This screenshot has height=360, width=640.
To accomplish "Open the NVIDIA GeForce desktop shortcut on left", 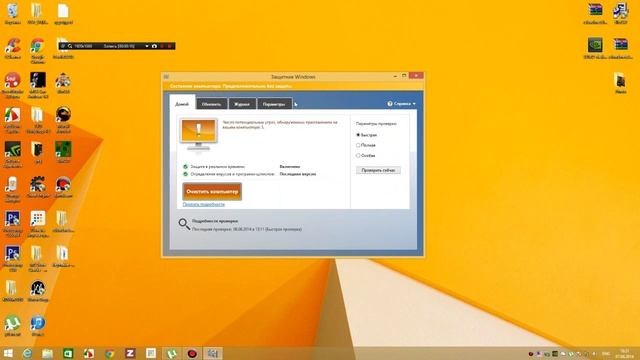I will click(13, 154).
